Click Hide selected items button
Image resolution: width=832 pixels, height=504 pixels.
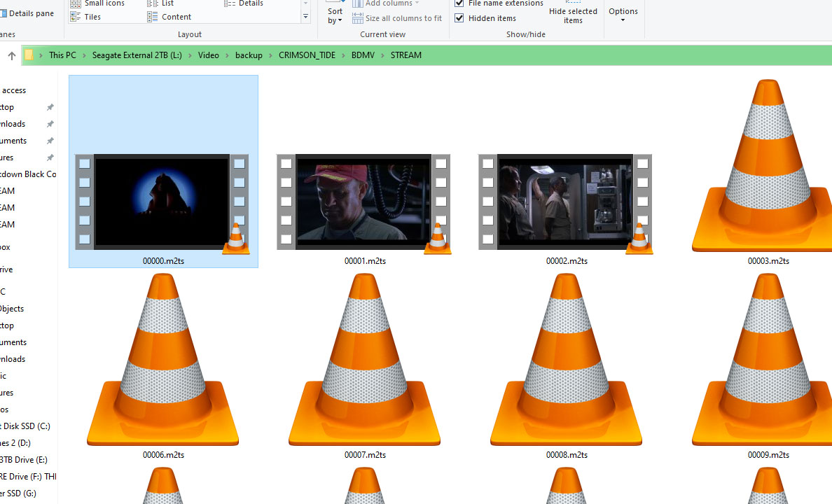(573, 13)
